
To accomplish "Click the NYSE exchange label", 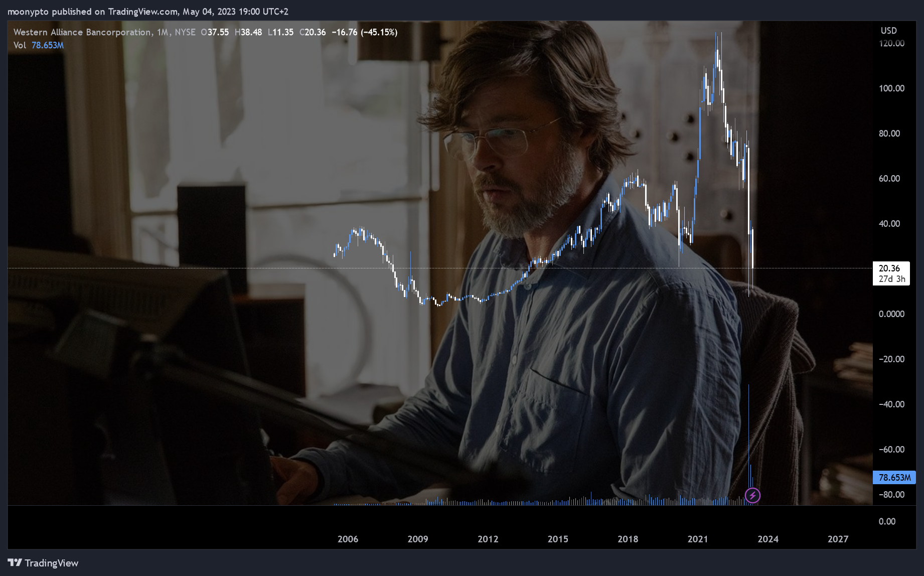I will (x=185, y=32).
